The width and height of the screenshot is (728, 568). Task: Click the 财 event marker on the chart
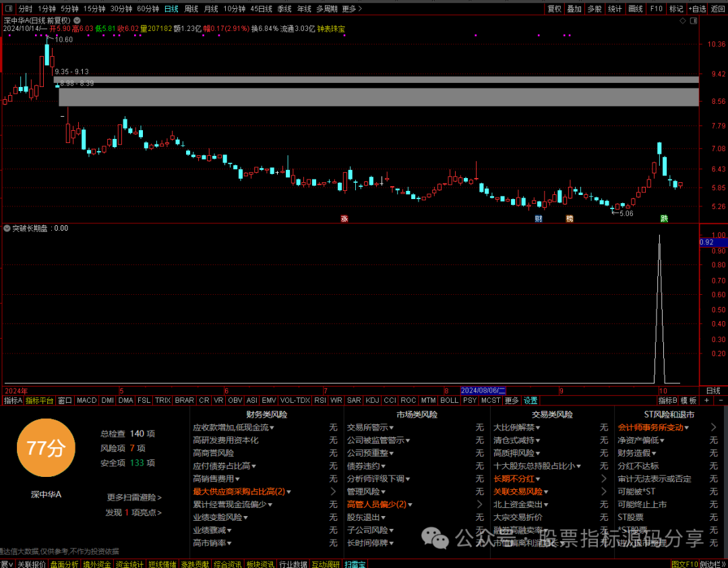point(539,219)
